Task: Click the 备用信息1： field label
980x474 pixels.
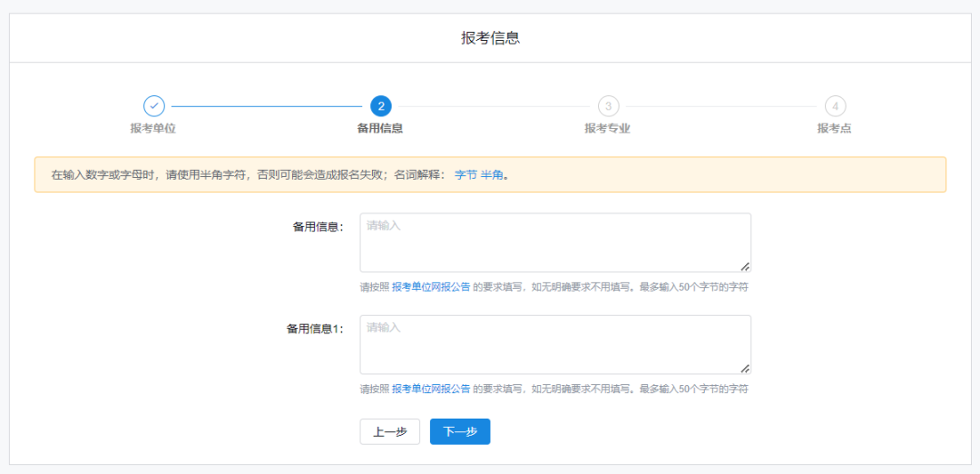Action: coord(316,329)
